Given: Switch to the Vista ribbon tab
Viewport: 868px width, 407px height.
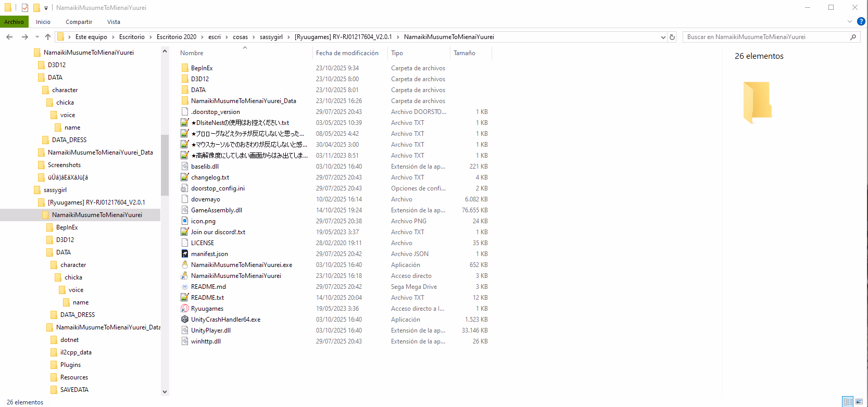Looking at the screenshot, I should [114, 22].
